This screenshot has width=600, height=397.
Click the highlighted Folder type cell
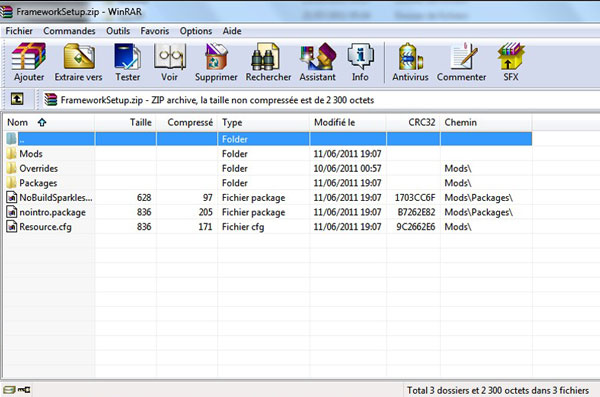pyautogui.click(x=263, y=139)
